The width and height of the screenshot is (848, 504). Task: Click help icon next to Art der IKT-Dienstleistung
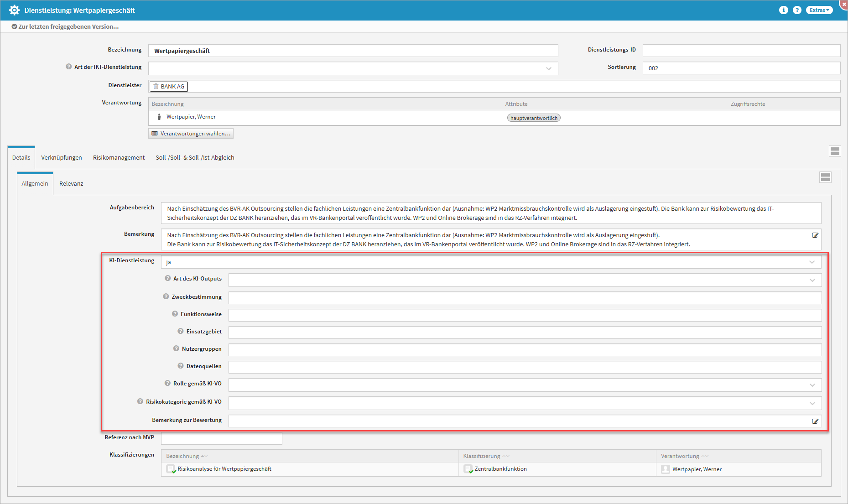click(x=69, y=67)
